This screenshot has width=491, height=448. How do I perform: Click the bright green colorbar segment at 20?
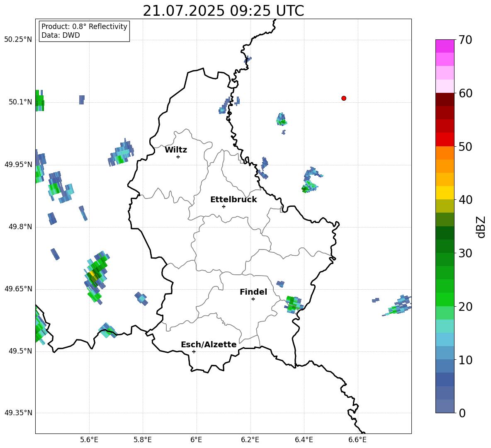(x=445, y=300)
